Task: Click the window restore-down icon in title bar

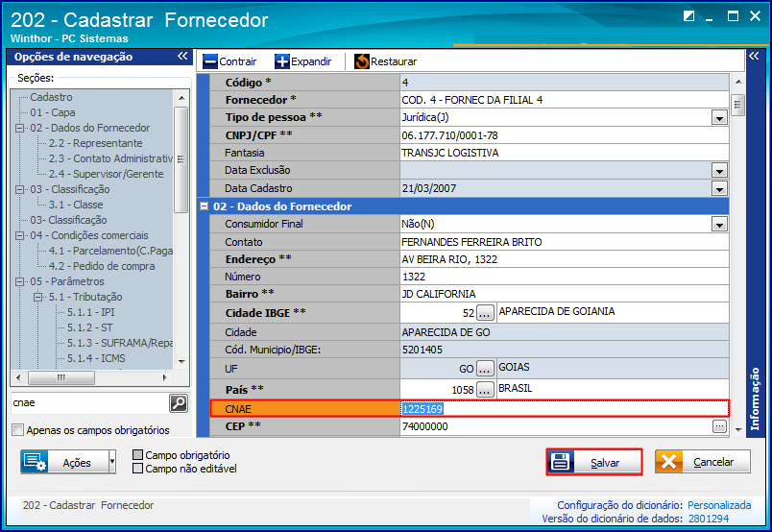Action: (x=688, y=16)
